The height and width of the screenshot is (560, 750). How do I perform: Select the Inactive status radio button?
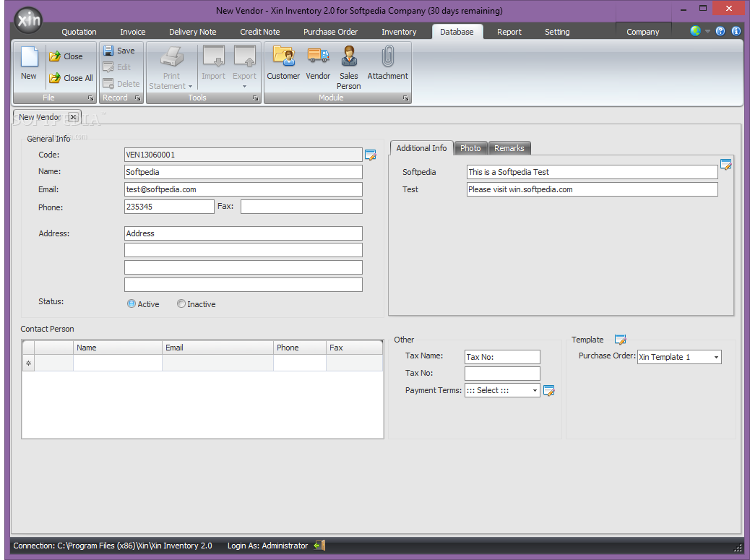point(181,303)
